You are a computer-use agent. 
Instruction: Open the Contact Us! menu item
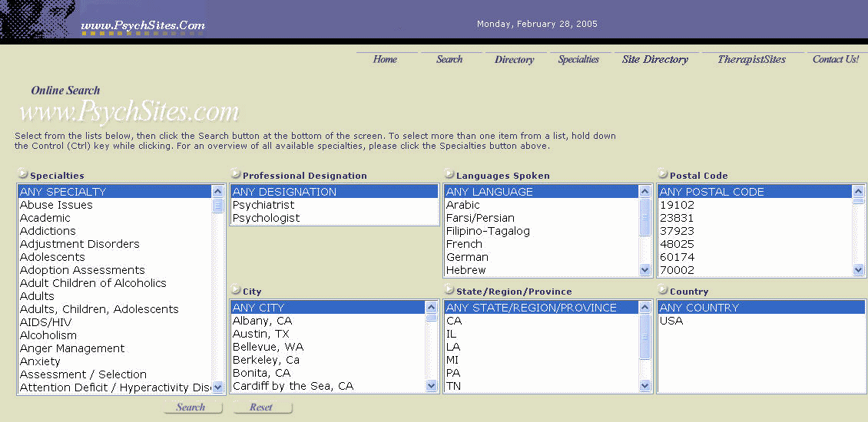pos(836,59)
